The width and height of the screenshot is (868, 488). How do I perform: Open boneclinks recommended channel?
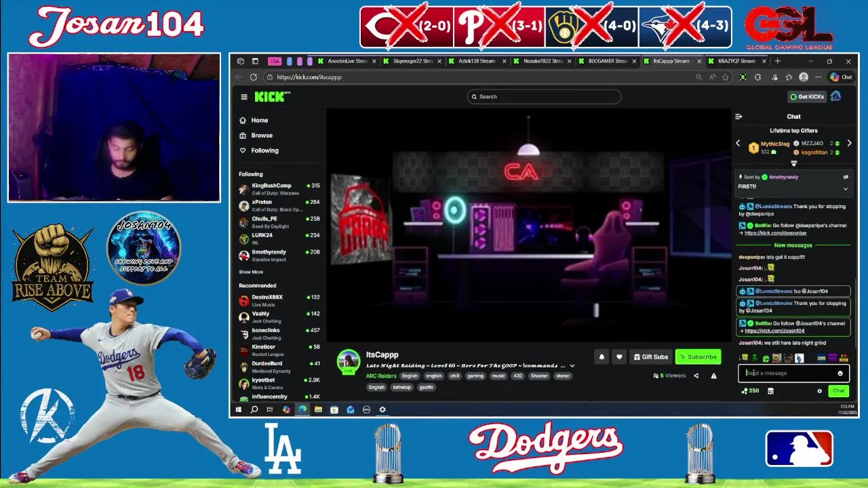pyautogui.click(x=279, y=333)
